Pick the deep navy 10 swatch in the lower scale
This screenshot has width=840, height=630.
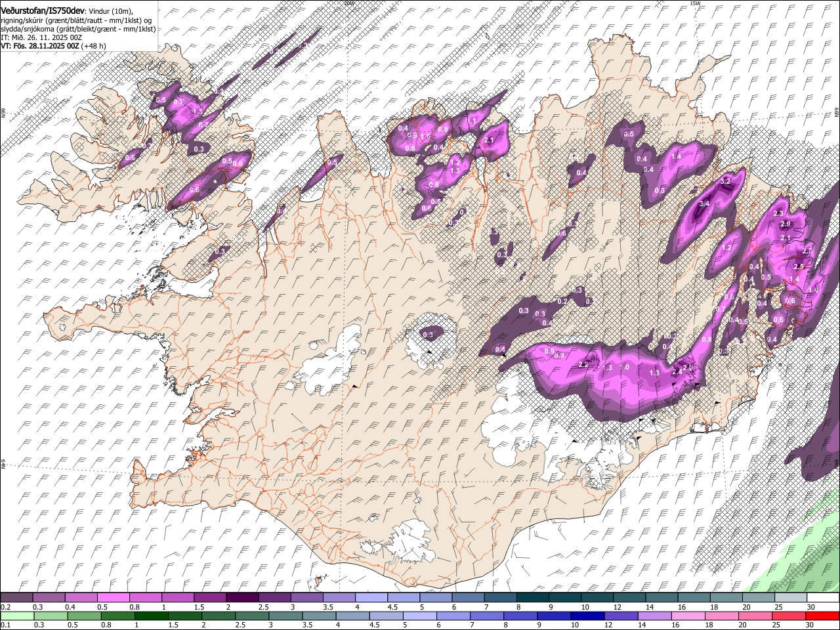pyautogui.click(x=587, y=616)
